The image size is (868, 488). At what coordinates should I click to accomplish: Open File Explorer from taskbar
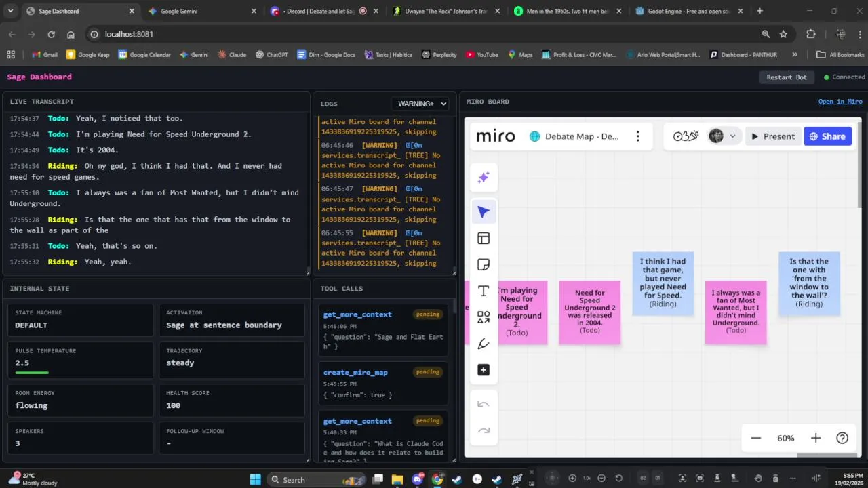tap(397, 479)
